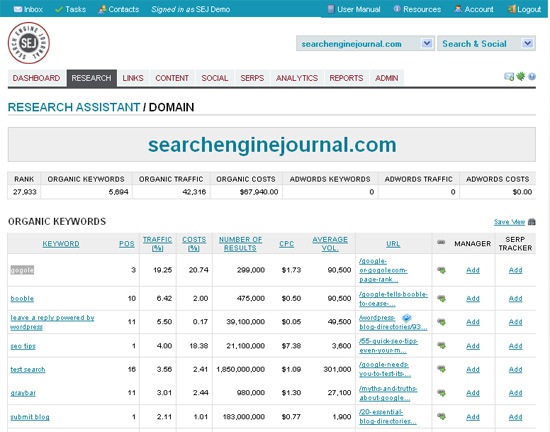Click green link icon in test search row
The width and height of the screenshot is (550, 432).
click(x=441, y=369)
